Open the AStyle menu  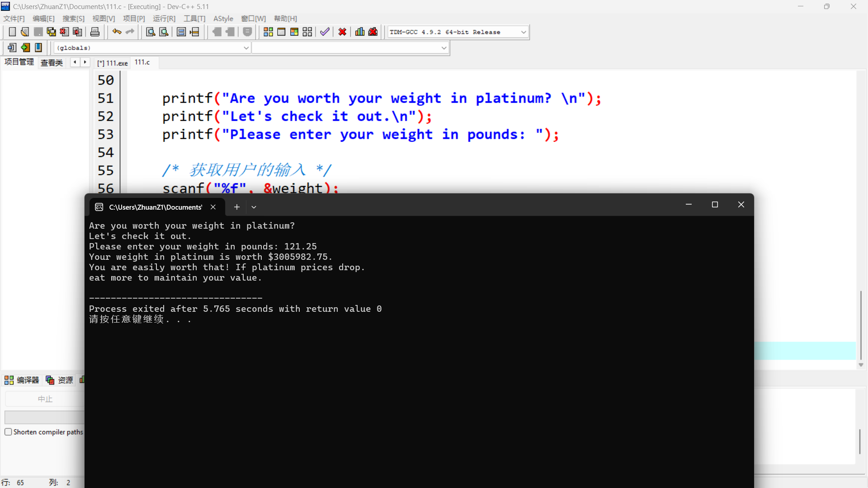pos(223,19)
